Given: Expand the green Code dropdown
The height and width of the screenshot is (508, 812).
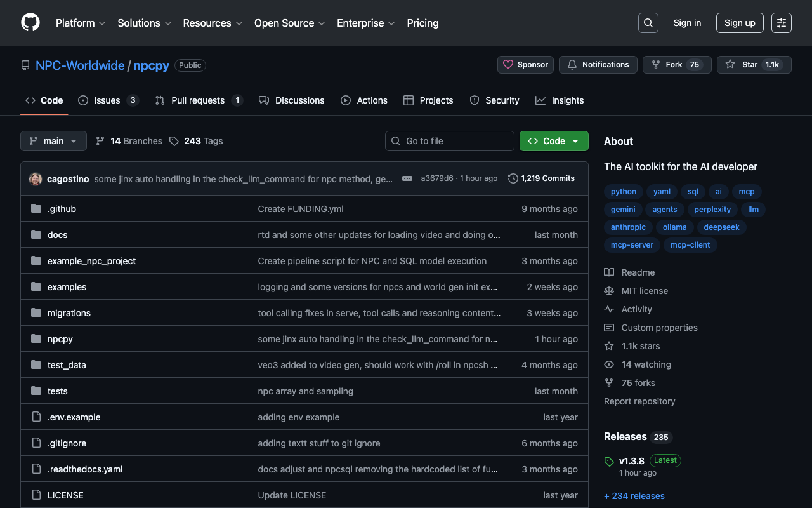Looking at the screenshot, I should 553,141.
